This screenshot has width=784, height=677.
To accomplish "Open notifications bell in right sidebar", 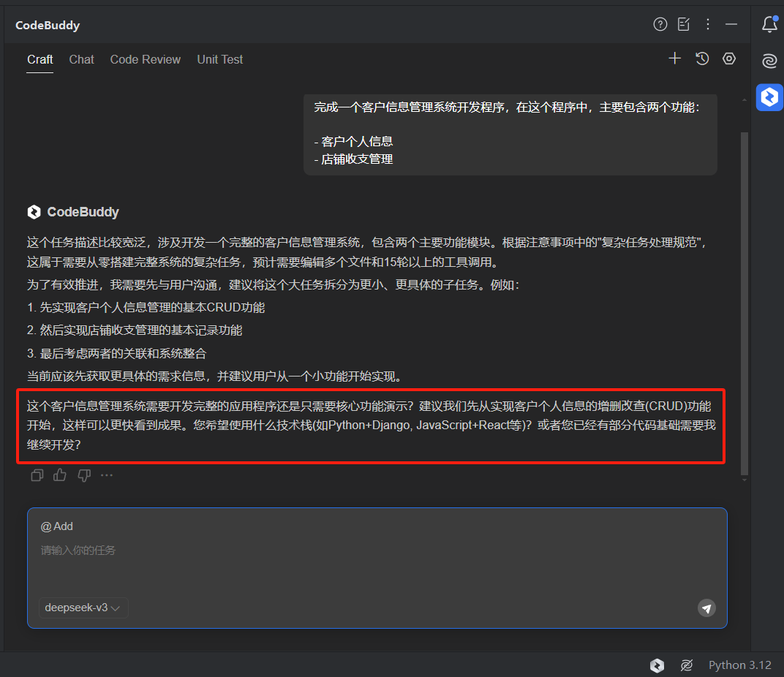I will pyautogui.click(x=769, y=24).
